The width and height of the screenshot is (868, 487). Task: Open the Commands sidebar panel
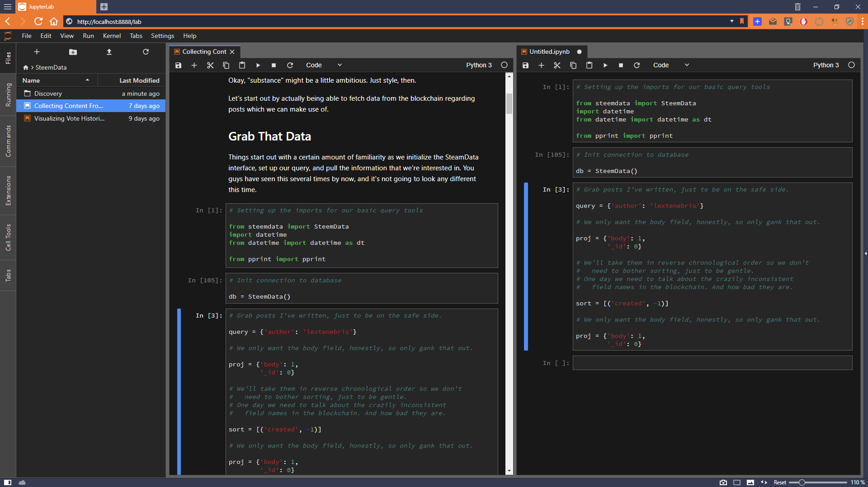(x=8, y=141)
